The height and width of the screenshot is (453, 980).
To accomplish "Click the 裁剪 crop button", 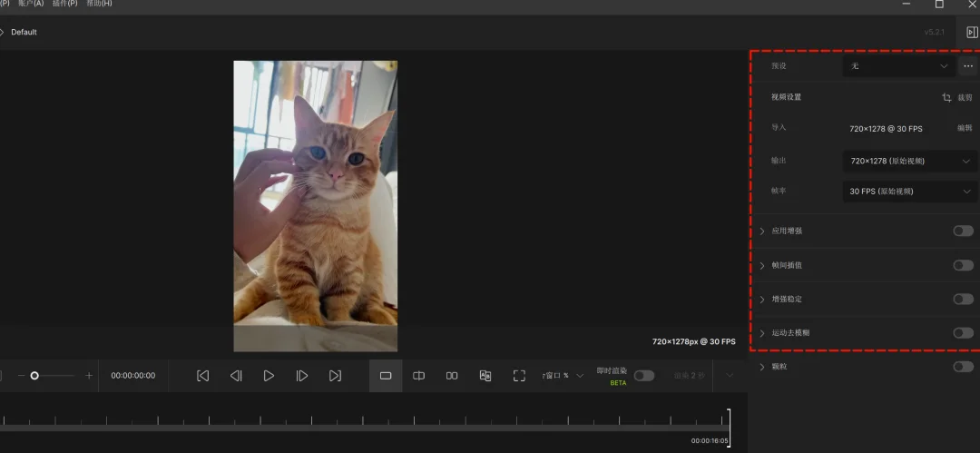I will click(957, 98).
